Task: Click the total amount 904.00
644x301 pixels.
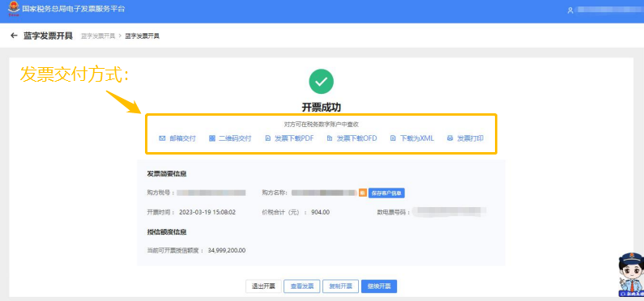Action: pyautogui.click(x=320, y=213)
